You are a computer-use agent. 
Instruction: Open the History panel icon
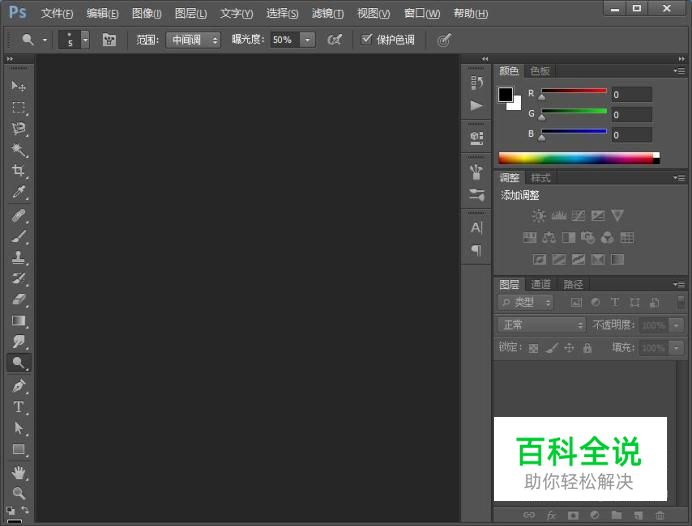477,83
